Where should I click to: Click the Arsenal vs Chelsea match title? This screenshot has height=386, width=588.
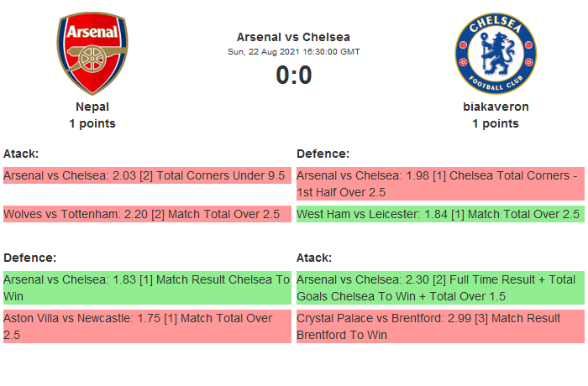293,37
